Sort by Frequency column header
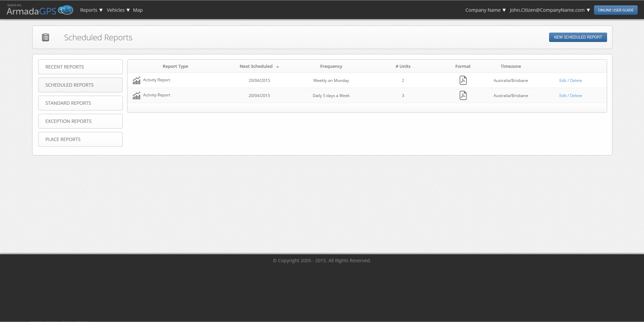This screenshot has width=644, height=322. [331, 66]
